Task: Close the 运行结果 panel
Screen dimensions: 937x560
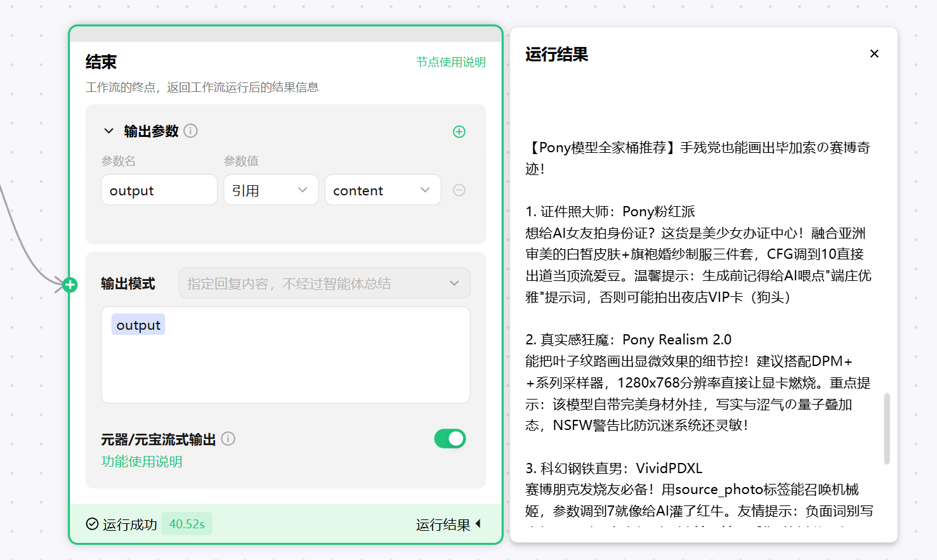Action: [874, 54]
